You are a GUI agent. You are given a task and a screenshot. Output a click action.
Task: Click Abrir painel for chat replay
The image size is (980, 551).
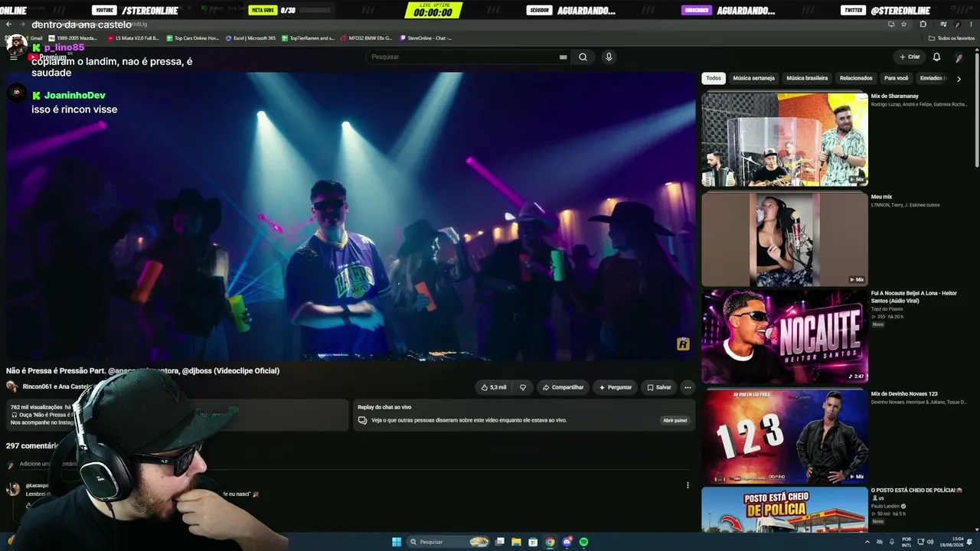pos(675,420)
